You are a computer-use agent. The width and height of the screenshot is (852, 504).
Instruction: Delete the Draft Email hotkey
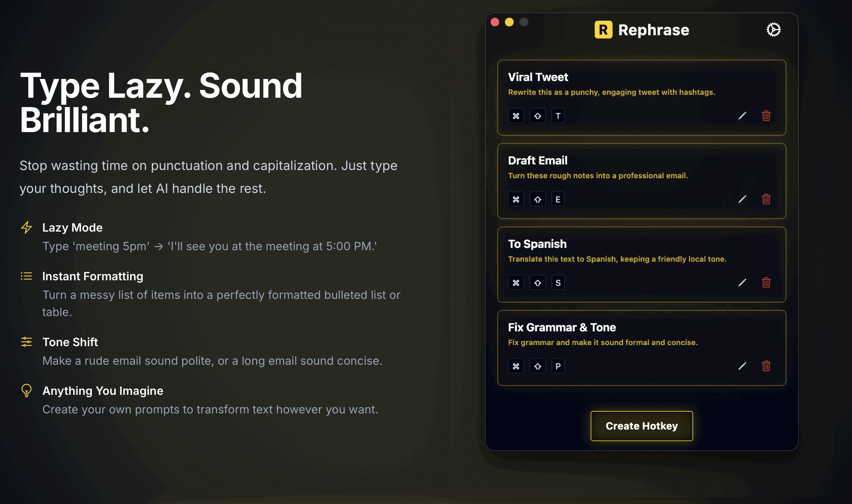pyautogui.click(x=766, y=199)
